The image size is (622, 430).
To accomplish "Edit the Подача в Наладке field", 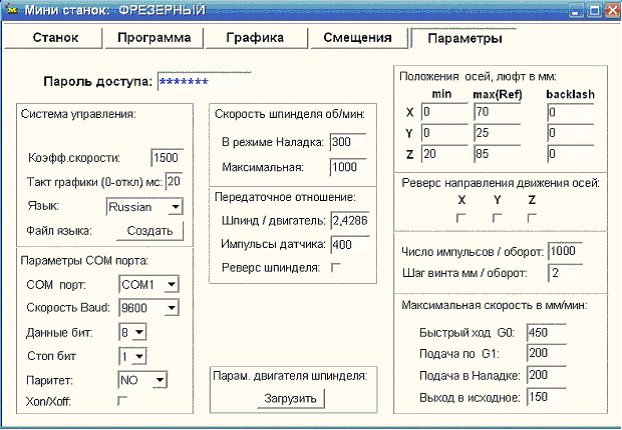I will click(547, 375).
